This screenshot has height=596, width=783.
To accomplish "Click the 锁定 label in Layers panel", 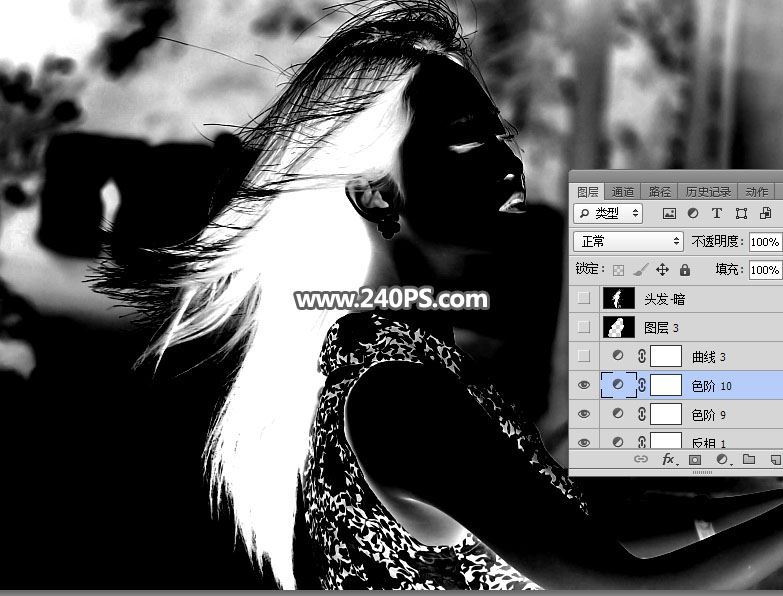I will coord(589,270).
